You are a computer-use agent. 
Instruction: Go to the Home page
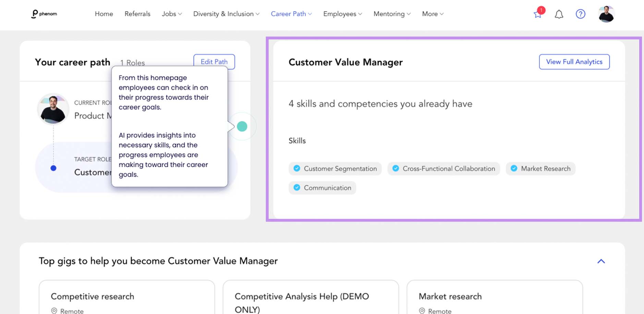(104, 14)
